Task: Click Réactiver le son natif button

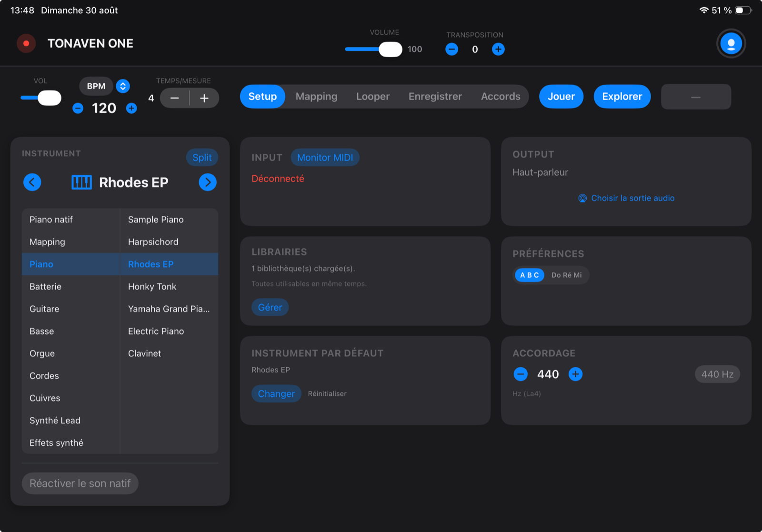Action: point(80,483)
